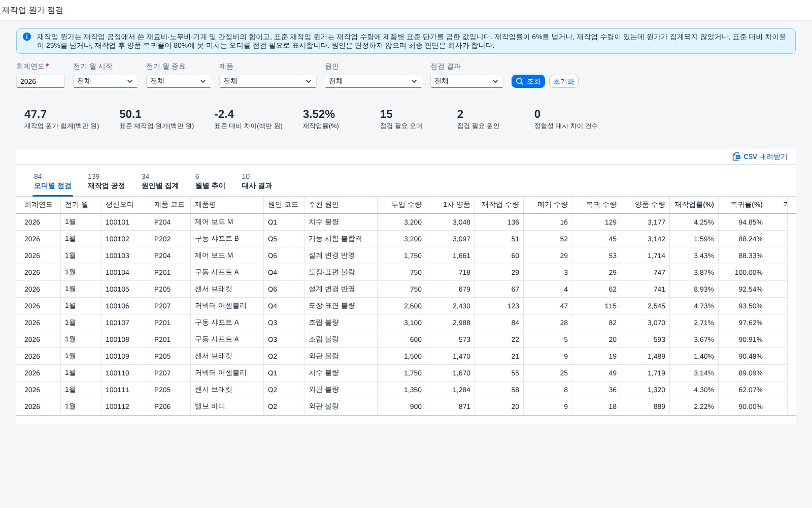Click the 복귀율(%) column header
This screenshot has width=812, height=508.
click(742, 205)
